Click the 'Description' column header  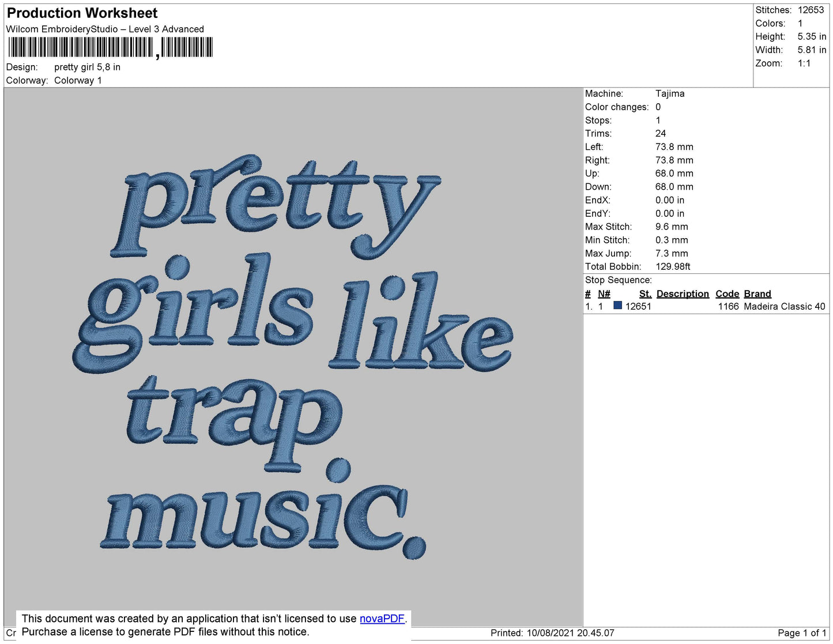click(683, 293)
